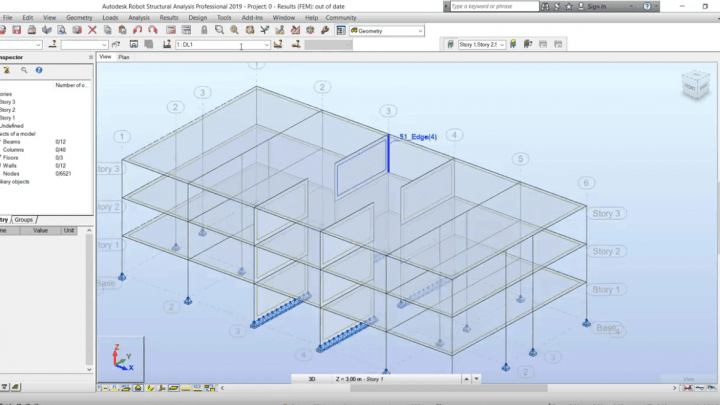The height and width of the screenshot is (405, 720).
Task: Open the File menu
Action: [7, 17]
